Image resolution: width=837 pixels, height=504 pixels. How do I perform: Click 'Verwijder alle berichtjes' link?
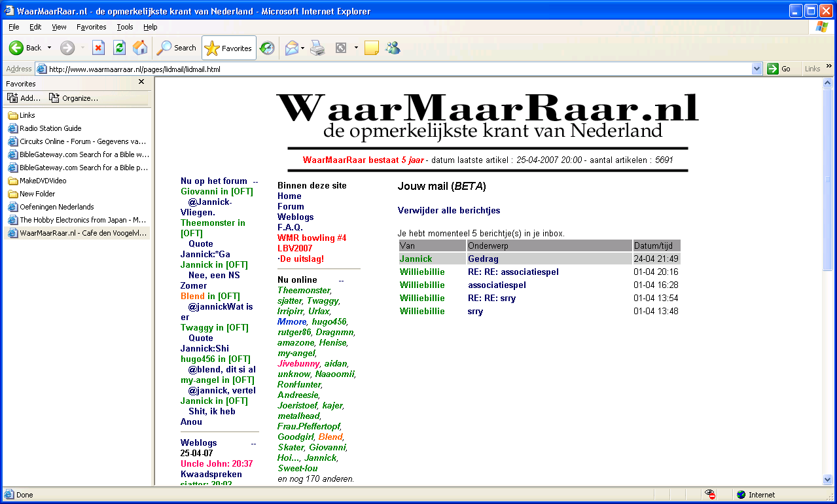click(449, 211)
